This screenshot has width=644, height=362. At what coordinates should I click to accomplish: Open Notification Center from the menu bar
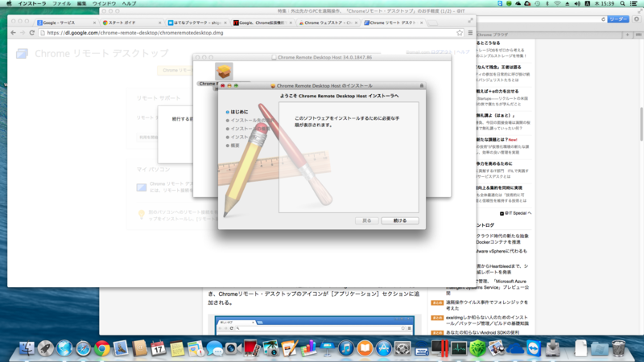tap(634, 3)
